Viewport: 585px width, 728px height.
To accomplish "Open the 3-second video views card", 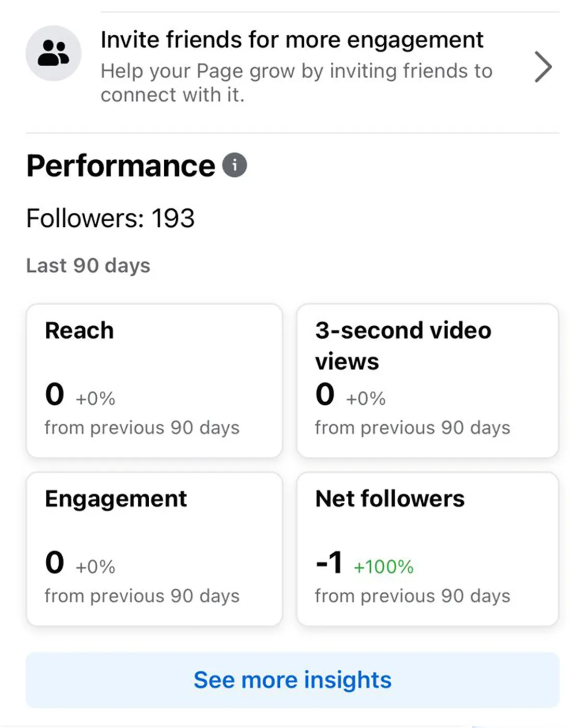I will [x=427, y=381].
